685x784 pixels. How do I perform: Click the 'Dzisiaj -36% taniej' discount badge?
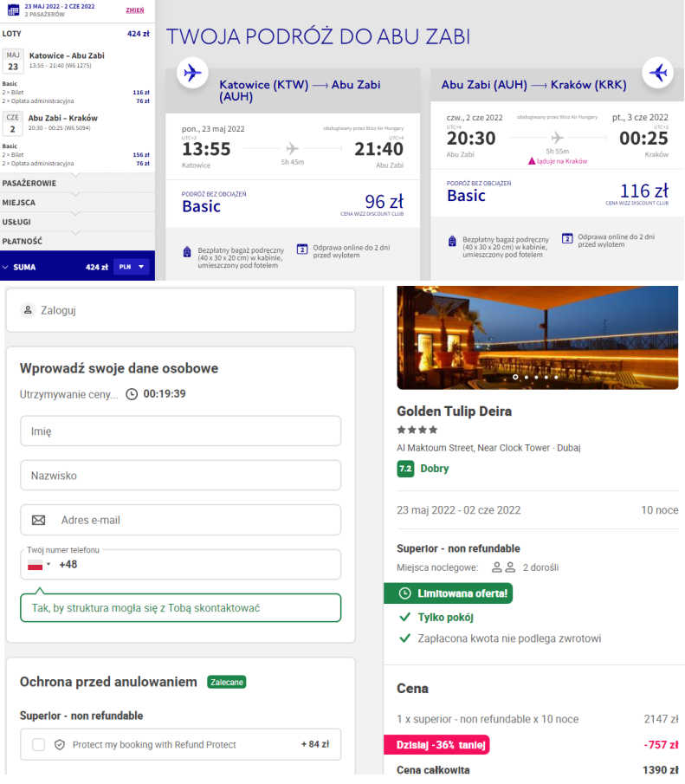[x=436, y=744]
